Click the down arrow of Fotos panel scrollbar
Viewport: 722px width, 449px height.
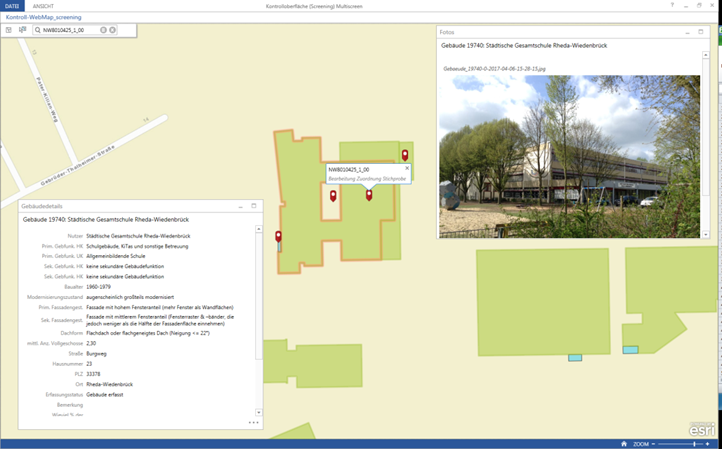point(705,235)
